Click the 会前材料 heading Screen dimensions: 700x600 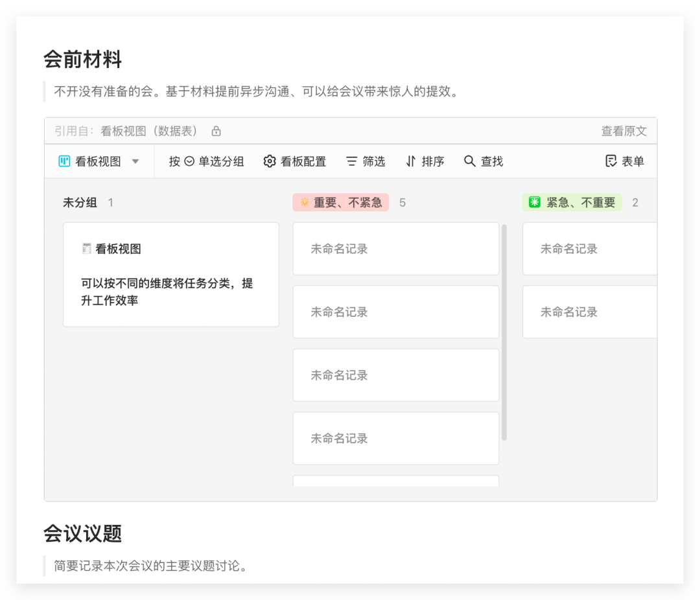pos(82,60)
